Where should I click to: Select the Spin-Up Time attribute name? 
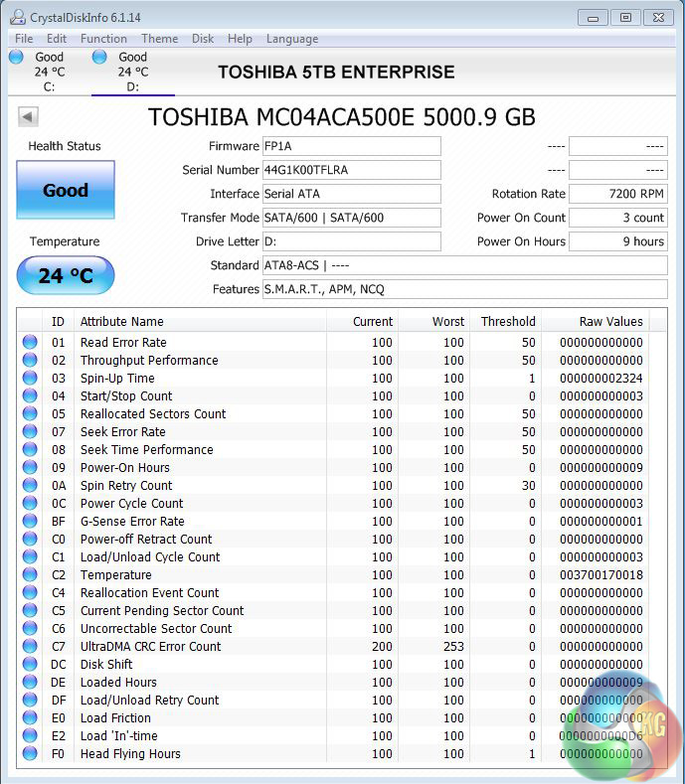click(x=117, y=379)
